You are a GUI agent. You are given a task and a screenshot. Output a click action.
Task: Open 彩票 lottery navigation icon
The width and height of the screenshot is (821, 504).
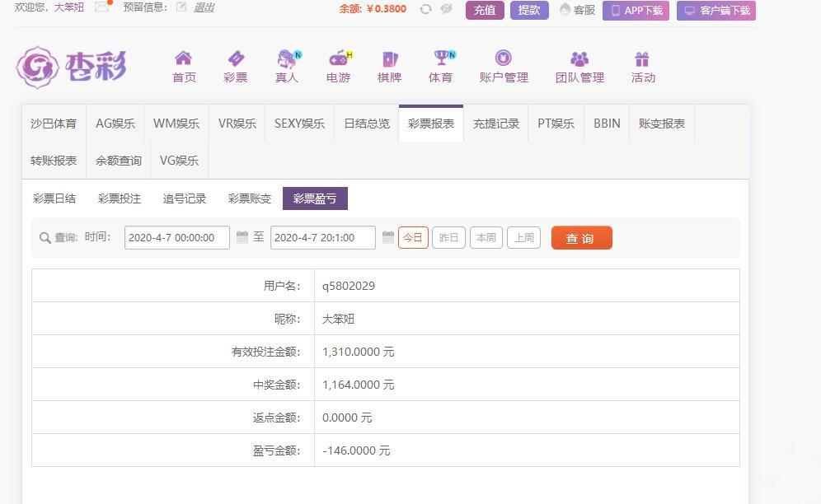(x=236, y=59)
